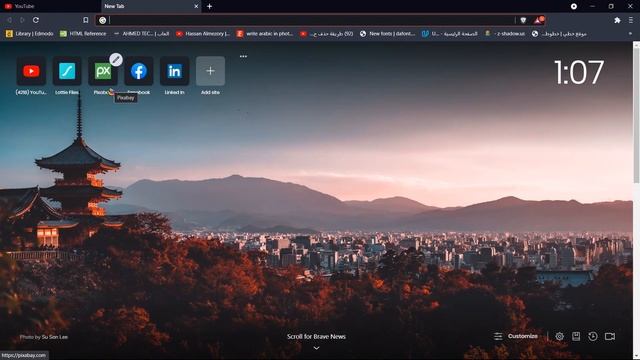
Task: Open History icon in bottom bar
Action: [x=593, y=336]
